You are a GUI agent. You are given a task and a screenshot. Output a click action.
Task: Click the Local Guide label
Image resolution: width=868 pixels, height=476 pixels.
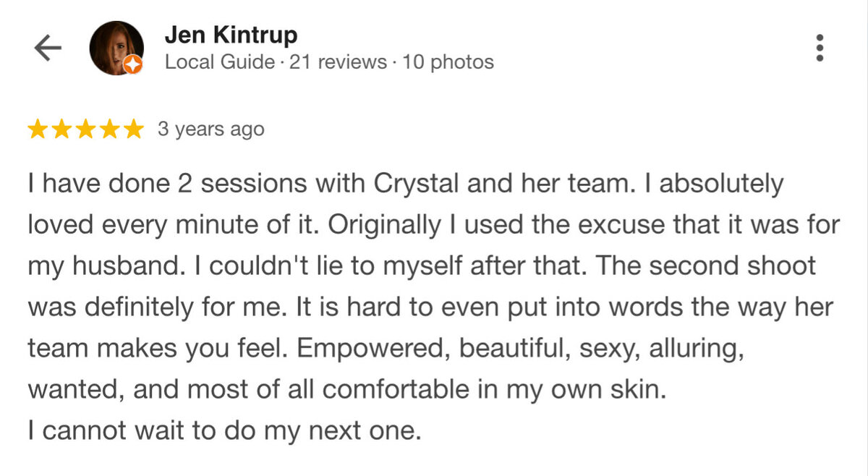click(x=220, y=62)
